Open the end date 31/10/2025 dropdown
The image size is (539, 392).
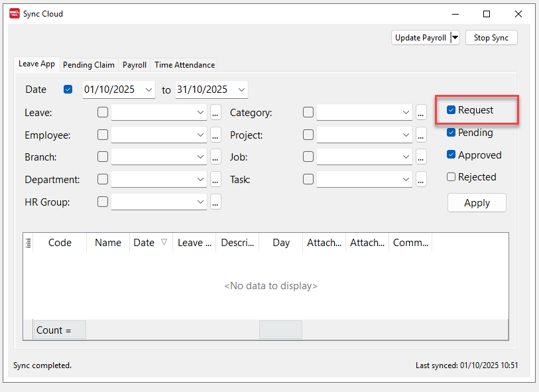pyautogui.click(x=242, y=89)
